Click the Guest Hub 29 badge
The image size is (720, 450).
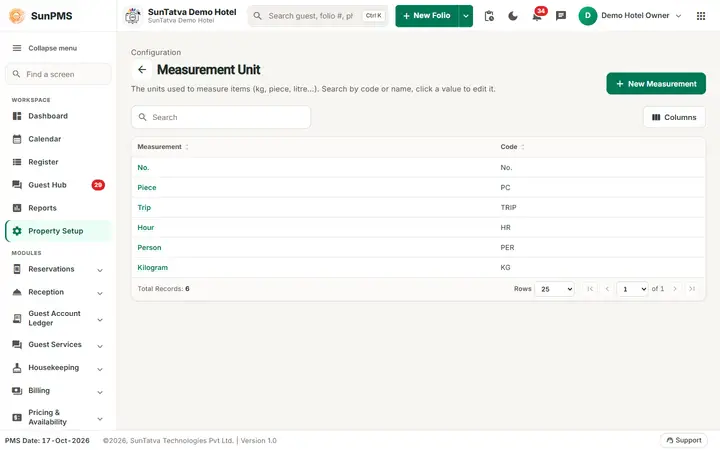(98, 185)
